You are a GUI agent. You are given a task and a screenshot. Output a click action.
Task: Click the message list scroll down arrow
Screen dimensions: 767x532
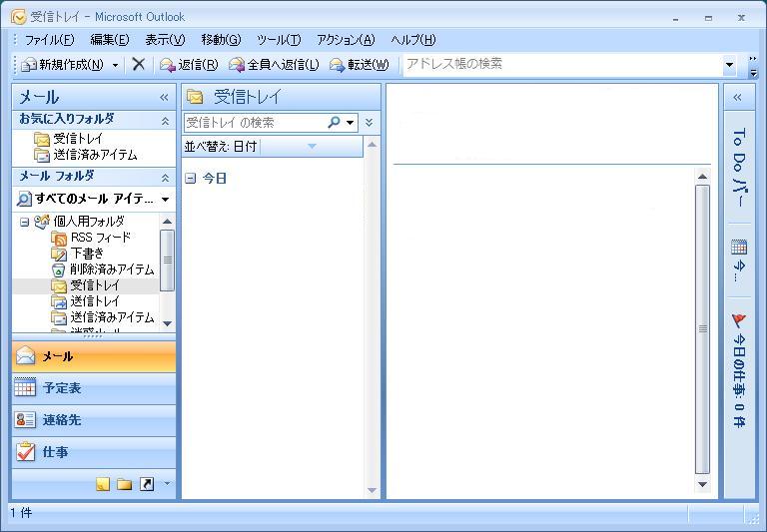coord(372,490)
